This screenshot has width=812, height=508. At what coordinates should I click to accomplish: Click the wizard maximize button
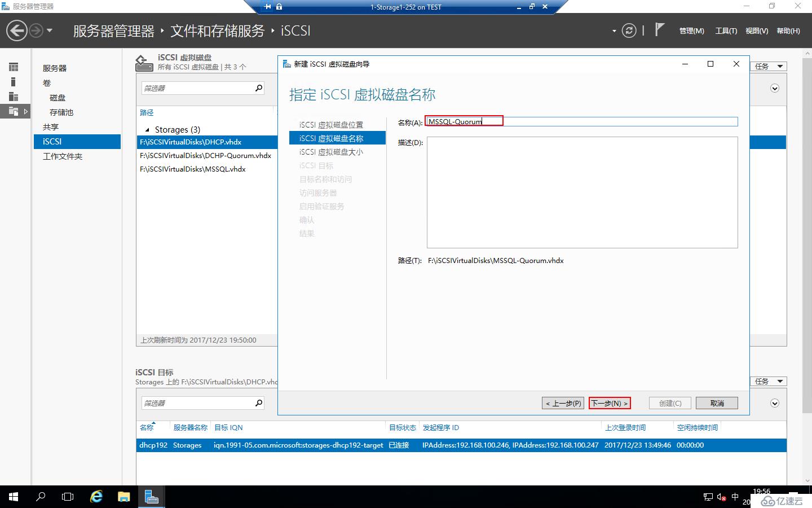click(x=710, y=64)
